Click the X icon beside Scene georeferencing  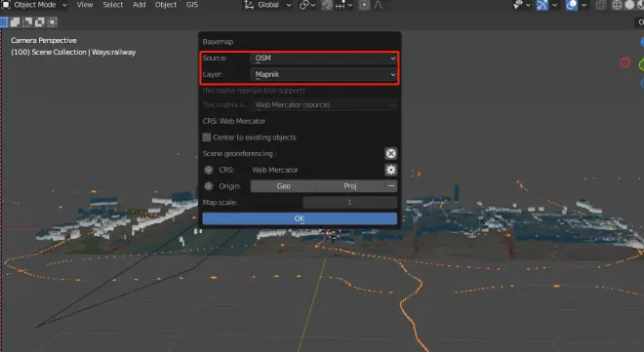click(x=390, y=153)
